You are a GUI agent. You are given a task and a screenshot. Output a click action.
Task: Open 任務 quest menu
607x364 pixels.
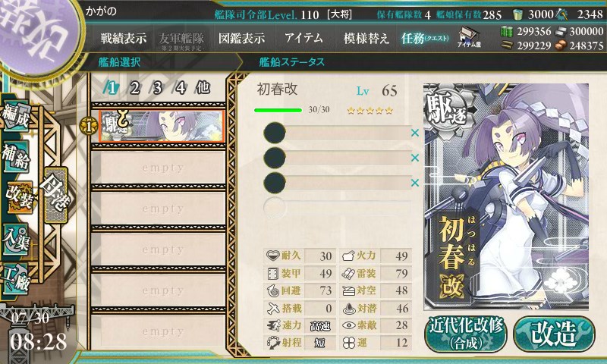coord(425,38)
